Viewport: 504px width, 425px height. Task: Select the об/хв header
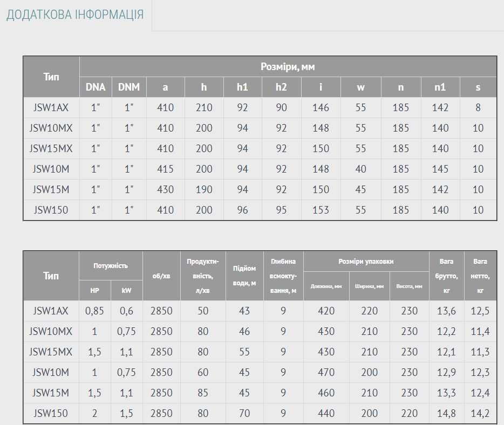click(x=161, y=276)
